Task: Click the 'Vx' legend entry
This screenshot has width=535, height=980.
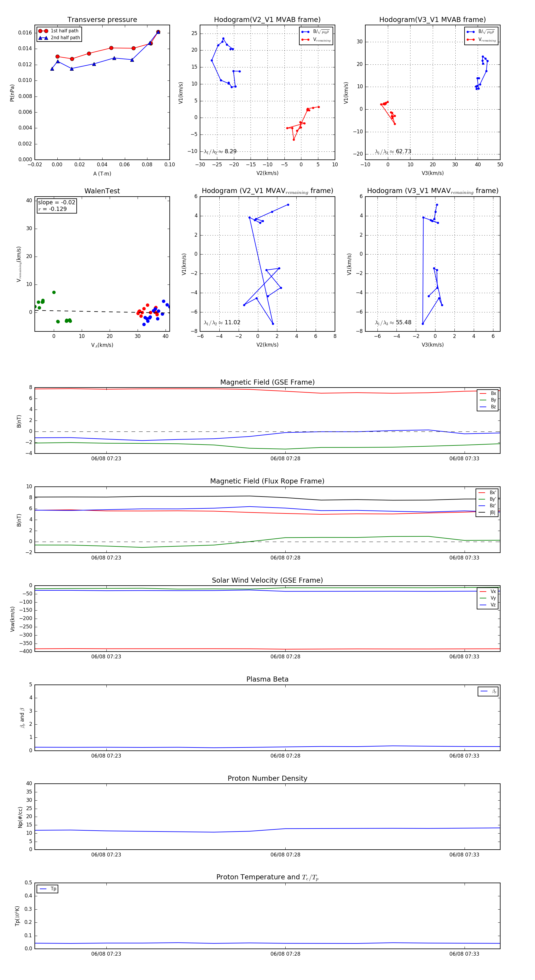Action: (x=488, y=591)
